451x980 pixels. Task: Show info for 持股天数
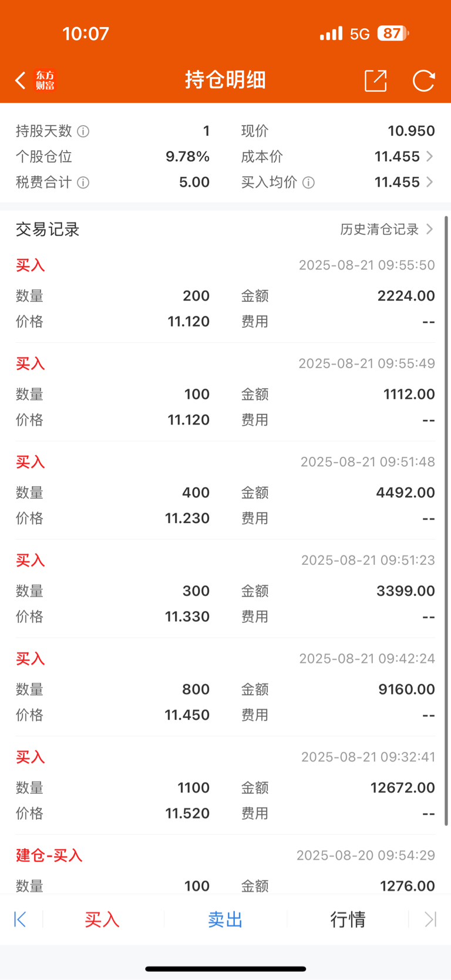click(x=83, y=131)
